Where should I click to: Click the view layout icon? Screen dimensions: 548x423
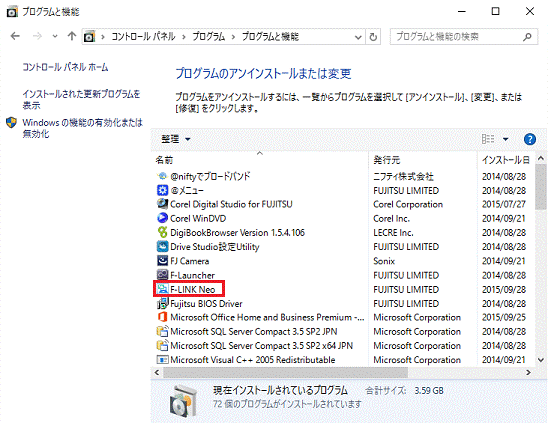click(488, 139)
